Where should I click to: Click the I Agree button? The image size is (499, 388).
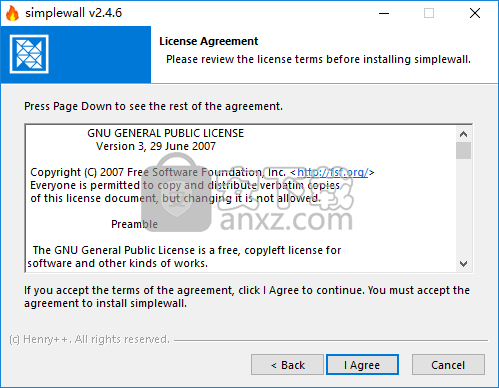(x=362, y=365)
